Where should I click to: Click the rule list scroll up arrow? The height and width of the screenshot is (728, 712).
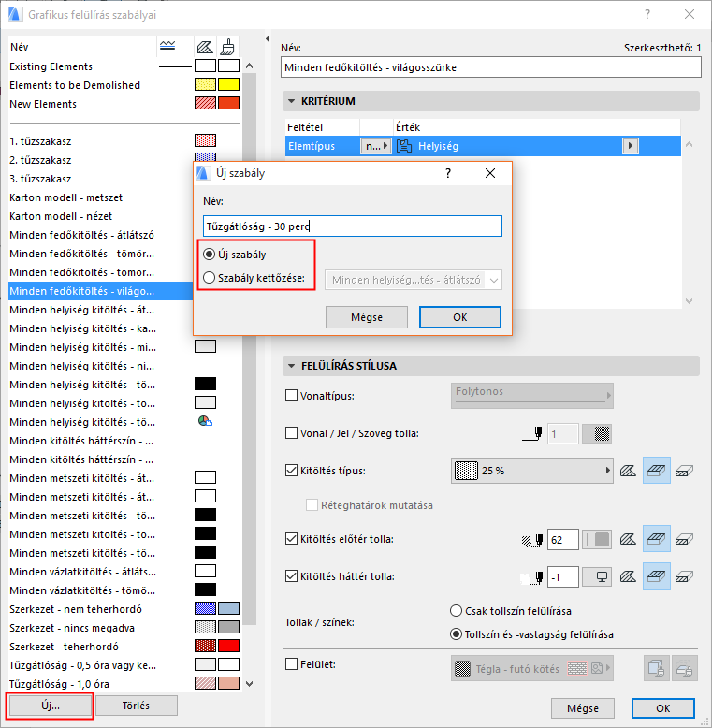click(x=249, y=66)
